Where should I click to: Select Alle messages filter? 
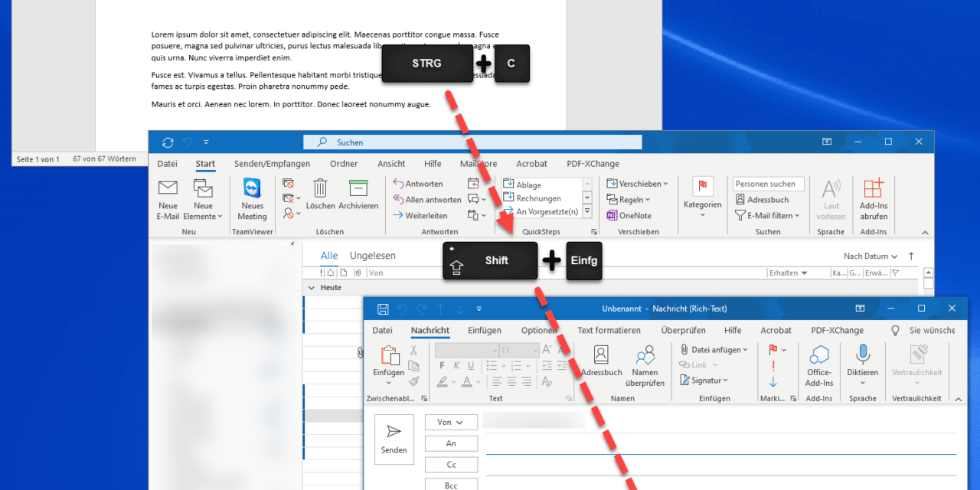point(329,256)
